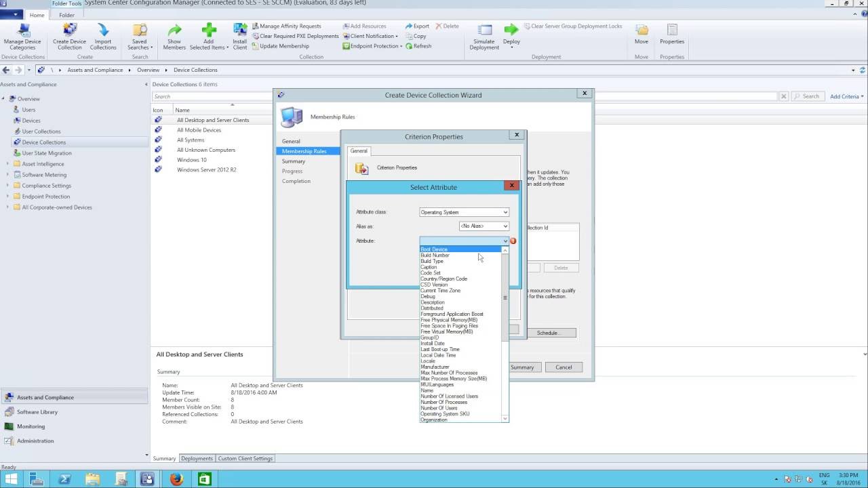Image resolution: width=868 pixels, height=488 pixels.
Task: Click Properties ribbon icon
Action: [x=672, y=34]
